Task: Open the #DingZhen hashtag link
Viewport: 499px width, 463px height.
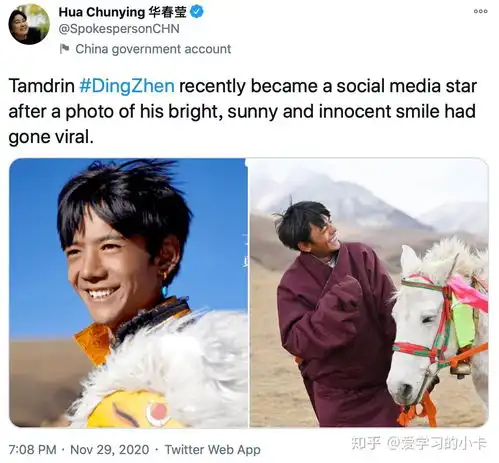Action: coord(127,86)
